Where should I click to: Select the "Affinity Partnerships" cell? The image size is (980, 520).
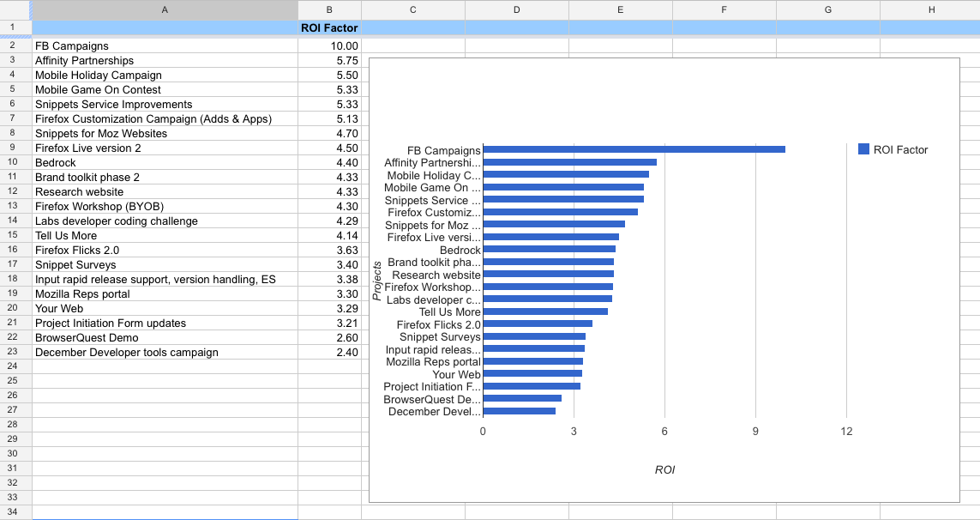[x=165, y=61]
